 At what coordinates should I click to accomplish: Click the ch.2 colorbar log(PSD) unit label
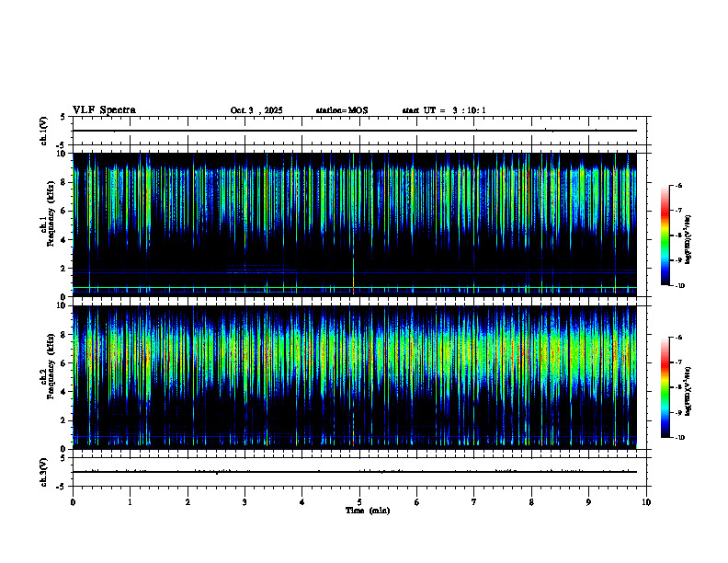pos(688,391)
